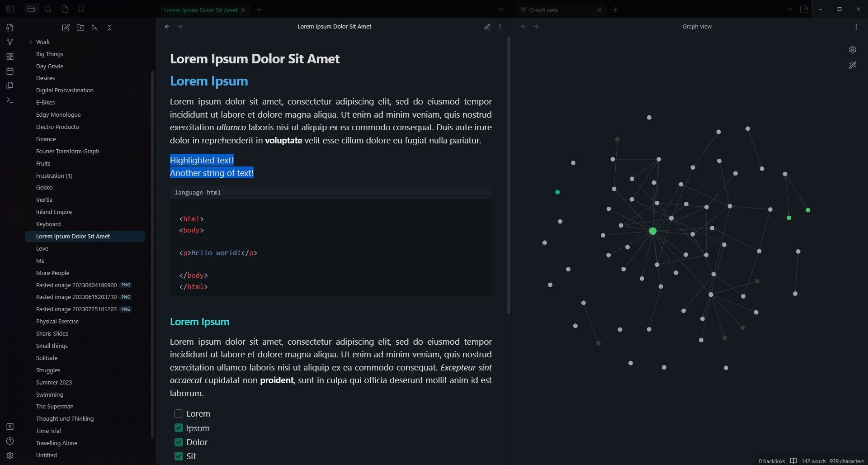Create a new folder with the folder-plus icon

(x=80, y=28)
